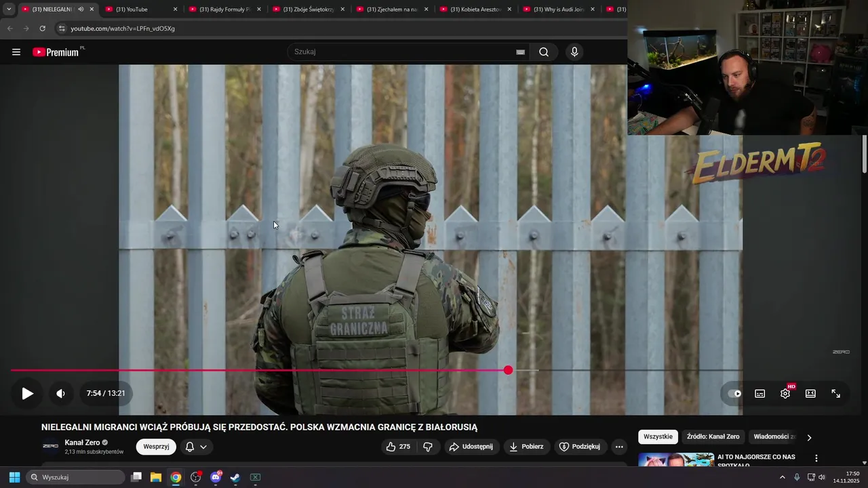
Task: Open the browser tab search dropdown
Action: [8, 9]
